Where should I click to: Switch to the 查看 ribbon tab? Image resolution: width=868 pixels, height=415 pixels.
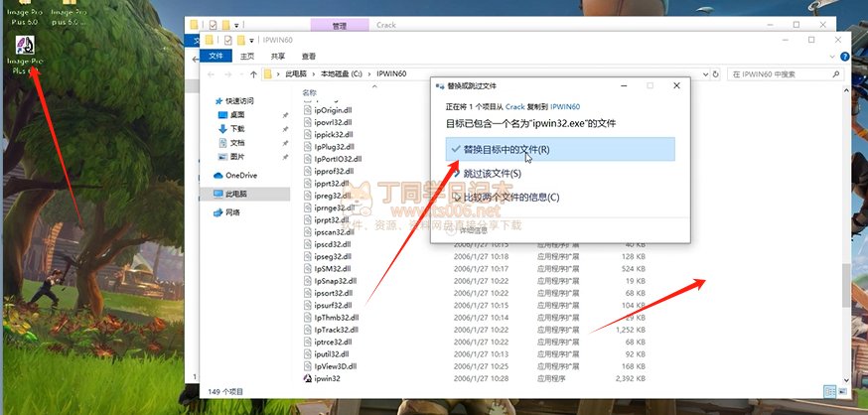pyautogui.click(x=308, y=56)
